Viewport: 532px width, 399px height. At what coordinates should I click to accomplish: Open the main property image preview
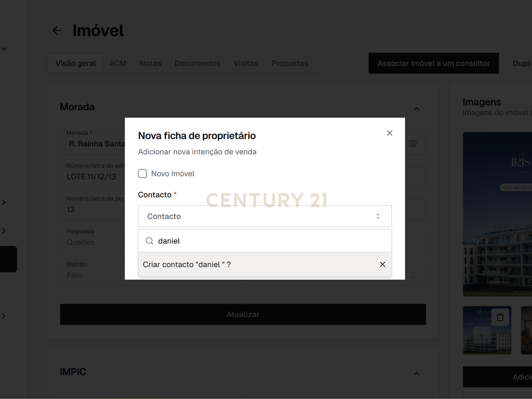coord(497,214)
